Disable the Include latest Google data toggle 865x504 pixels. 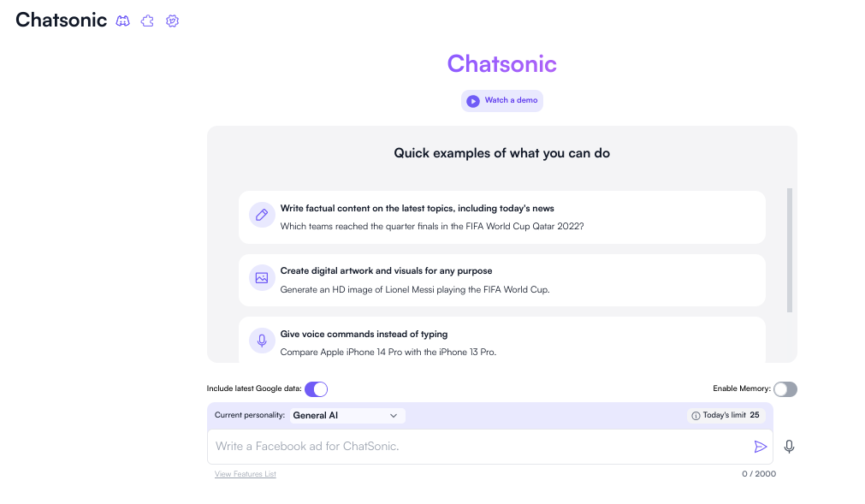pos(316,389)
